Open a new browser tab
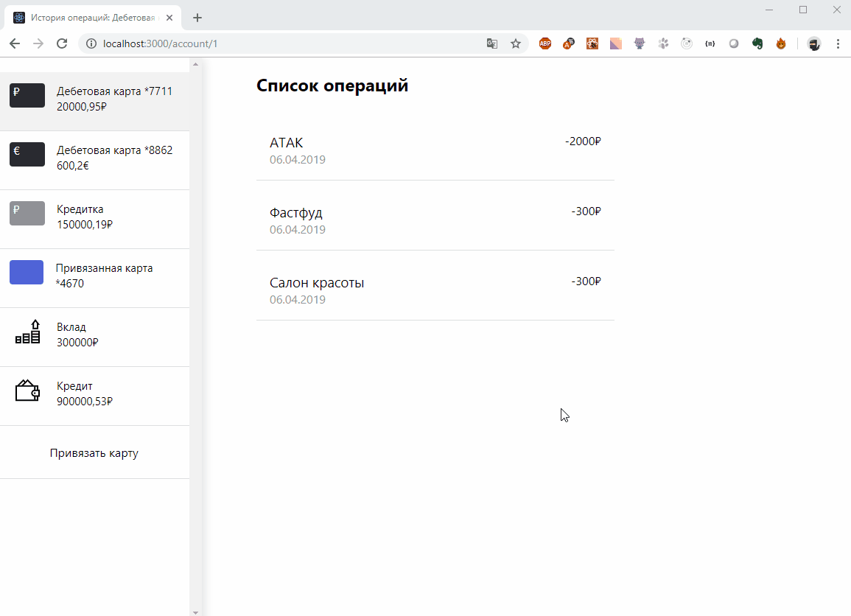The width and height of the screenshot is (851, 616). (x=197, y=18)
